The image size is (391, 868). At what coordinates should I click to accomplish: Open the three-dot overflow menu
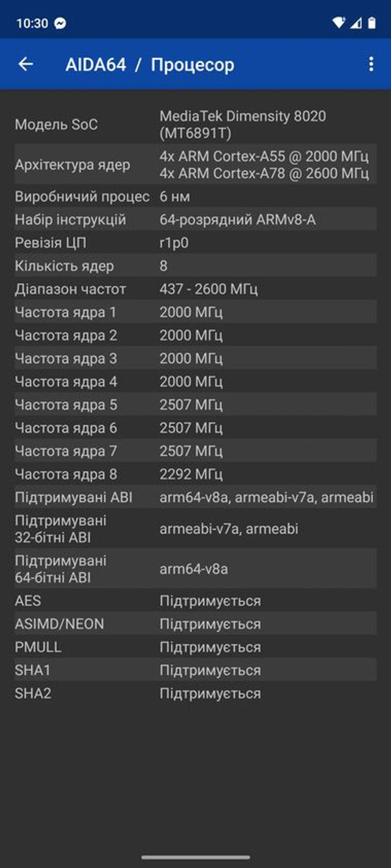click(x=371, y=64)
